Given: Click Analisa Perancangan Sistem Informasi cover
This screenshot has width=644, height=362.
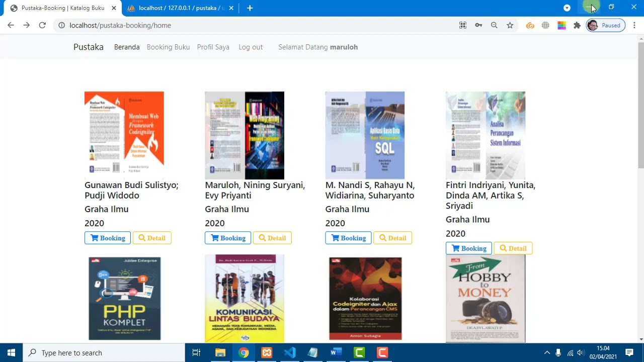Looking at the screenshot, I should tap(486, 135).
